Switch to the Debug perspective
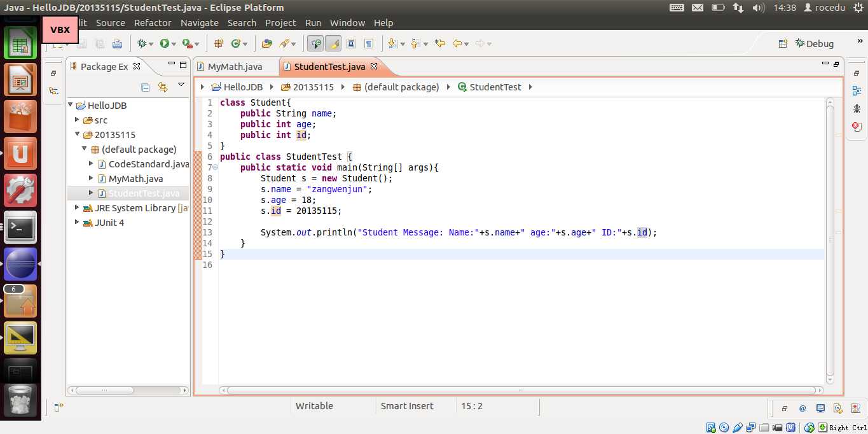This screenshot has width=868, height=434. (x=815, y=43)
